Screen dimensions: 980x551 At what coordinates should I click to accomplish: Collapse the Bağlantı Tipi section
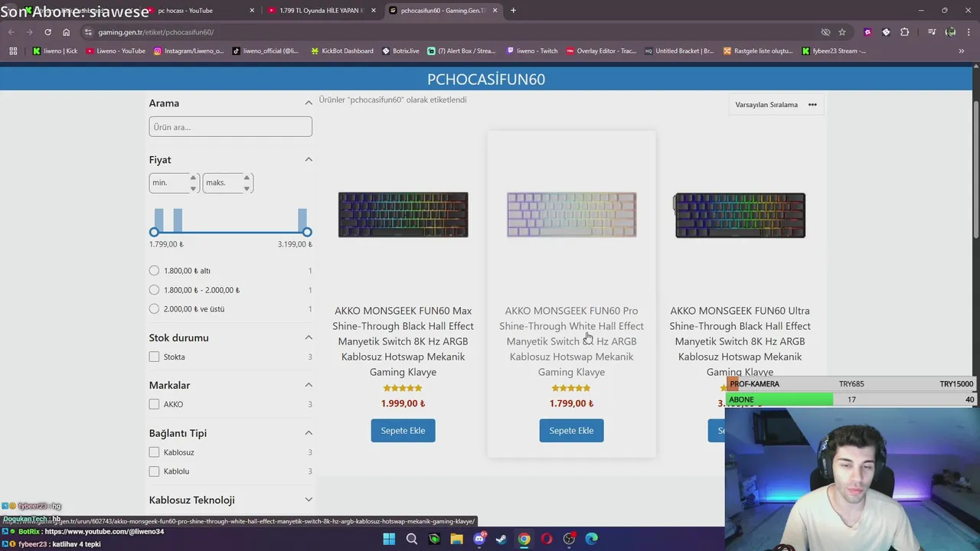tap(309, 433)
